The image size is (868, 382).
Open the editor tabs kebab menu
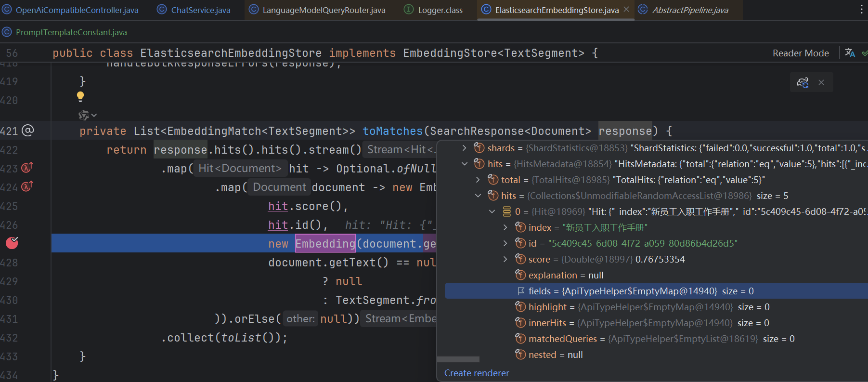(861, 10)
